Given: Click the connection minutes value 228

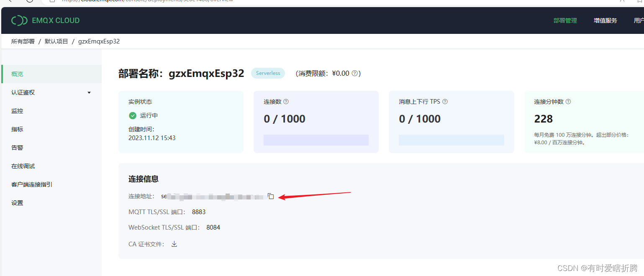Looking at the screenshot, I should coord(544,119).
